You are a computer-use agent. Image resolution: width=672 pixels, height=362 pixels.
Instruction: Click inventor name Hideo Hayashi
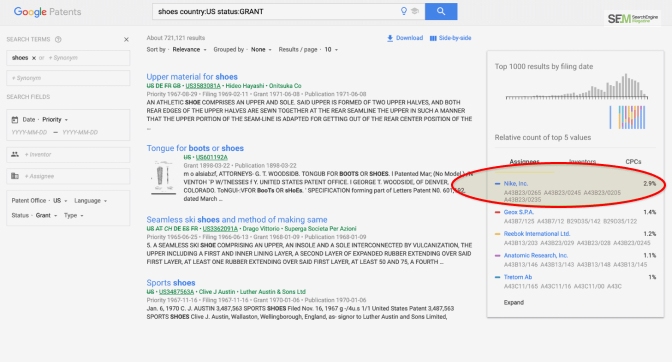tap(245, 86)
